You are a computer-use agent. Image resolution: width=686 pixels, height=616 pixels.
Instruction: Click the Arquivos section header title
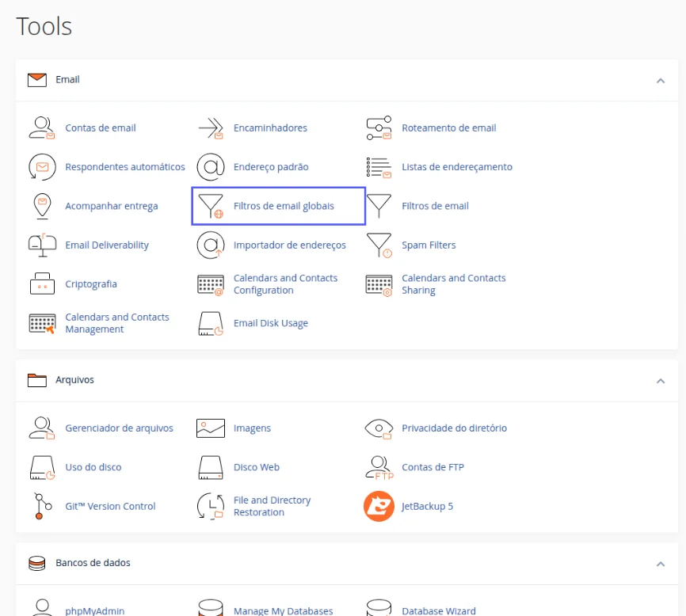(x=74, y=380)
